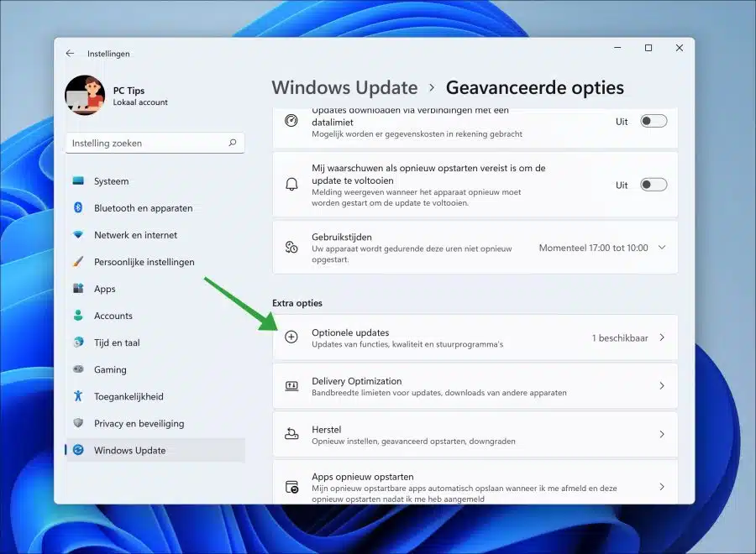Image resolution: width=756 pixels, height=554 pixels.
Task: Open Tijd en taal settings
Action: coord(155,342)
